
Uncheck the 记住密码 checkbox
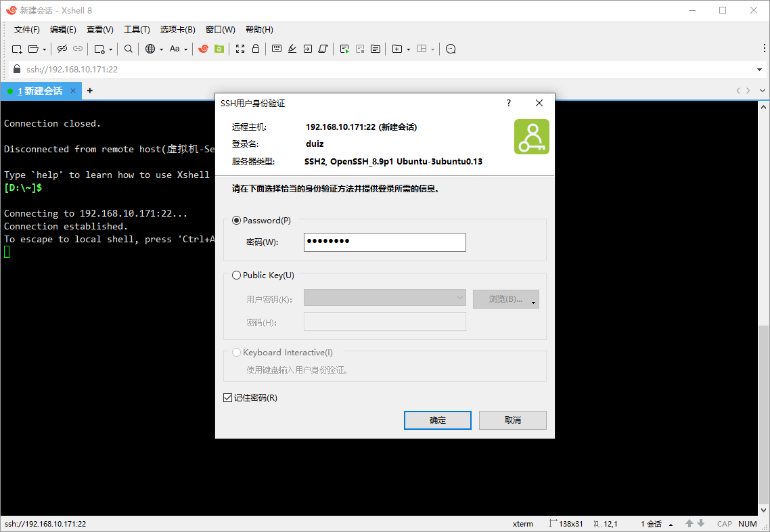pos(228,397)
